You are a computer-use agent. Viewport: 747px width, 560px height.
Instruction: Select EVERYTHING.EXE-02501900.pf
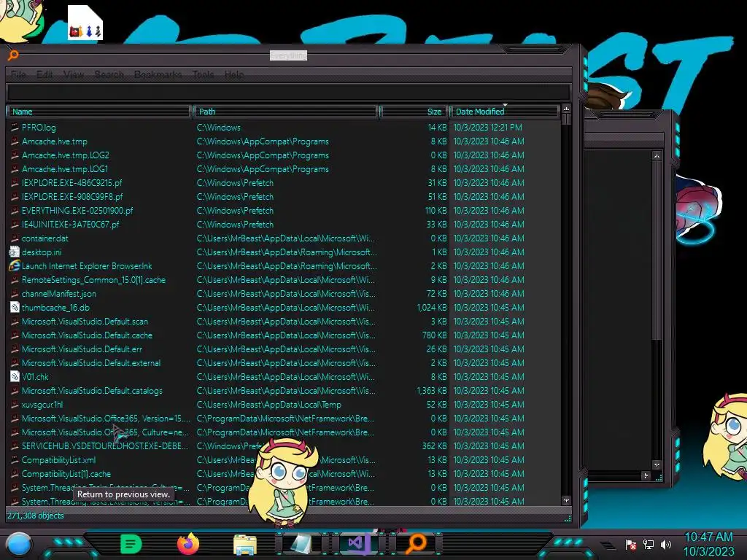tap(77, 210)
